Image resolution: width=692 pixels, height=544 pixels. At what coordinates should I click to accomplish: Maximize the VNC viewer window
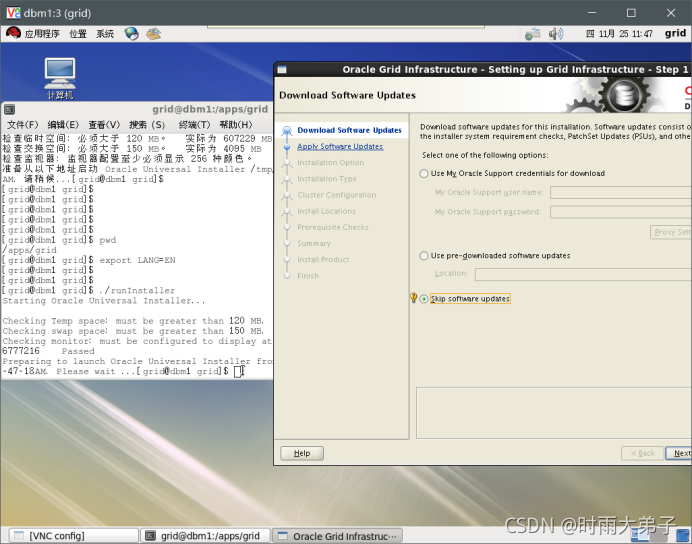631,13
